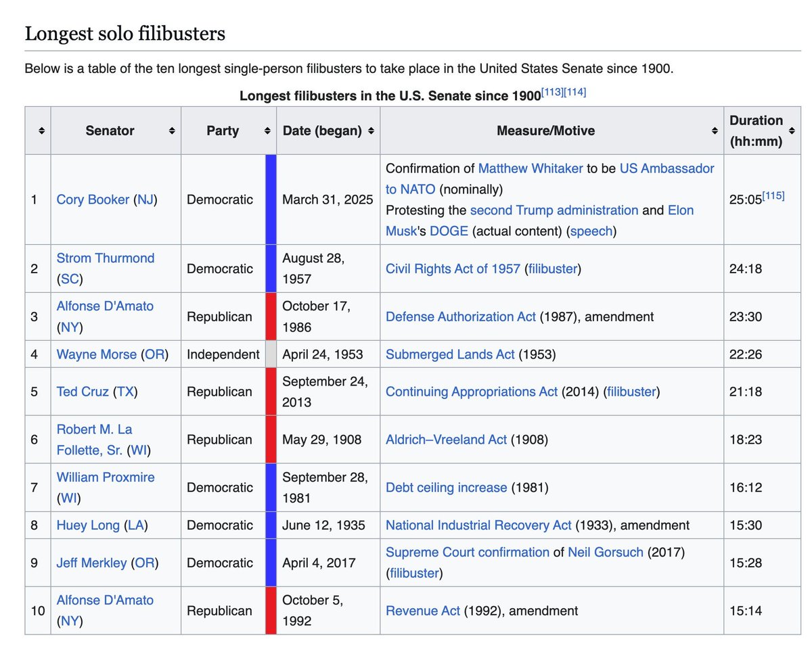Image resolution: width=812 pixels, height=648 pixels.
Task: Click gray party color cell for Wayne Morse
Action: point(271,354)
